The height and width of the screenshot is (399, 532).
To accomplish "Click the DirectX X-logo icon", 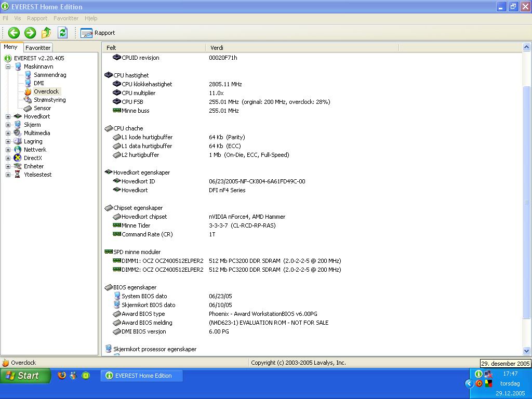I will tap(18, 158).
